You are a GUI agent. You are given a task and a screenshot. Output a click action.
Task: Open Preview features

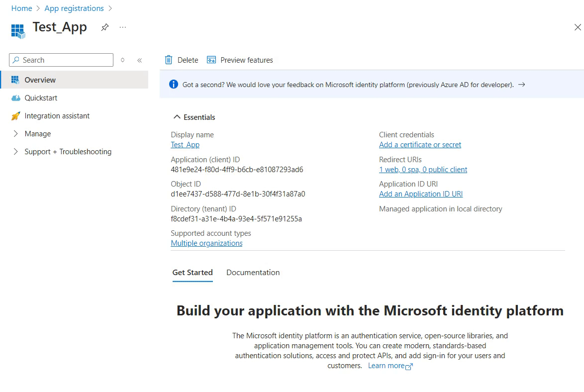(x=240, y=60)
